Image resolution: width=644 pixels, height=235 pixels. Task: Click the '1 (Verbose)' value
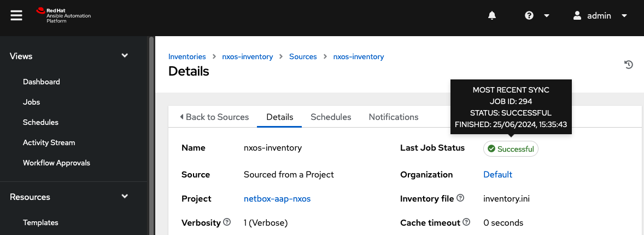click(x=266, y=223)
